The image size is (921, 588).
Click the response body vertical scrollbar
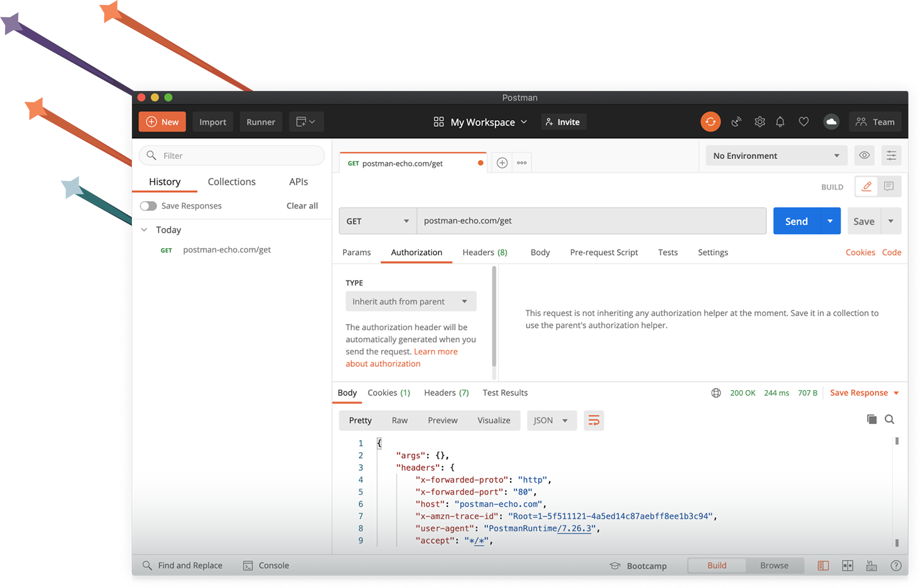pos(896,493)
